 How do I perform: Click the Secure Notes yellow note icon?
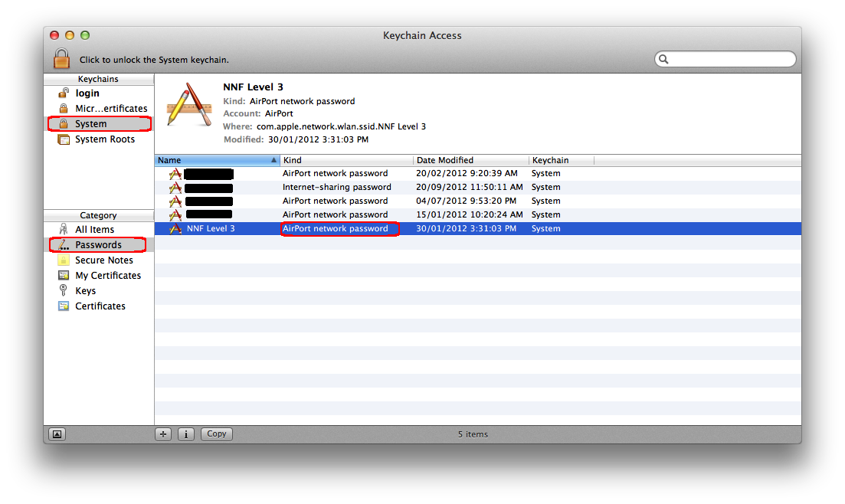tap(64, 260)
